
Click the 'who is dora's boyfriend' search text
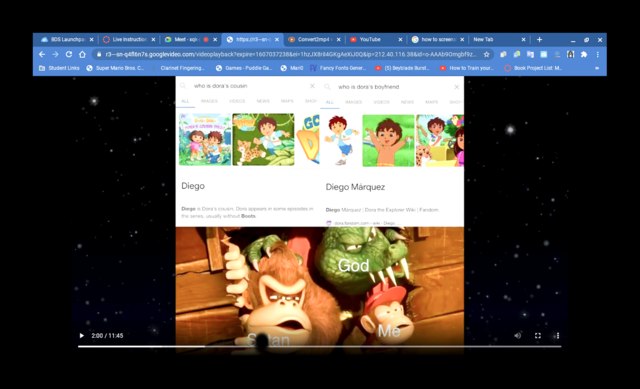[369, 87]
